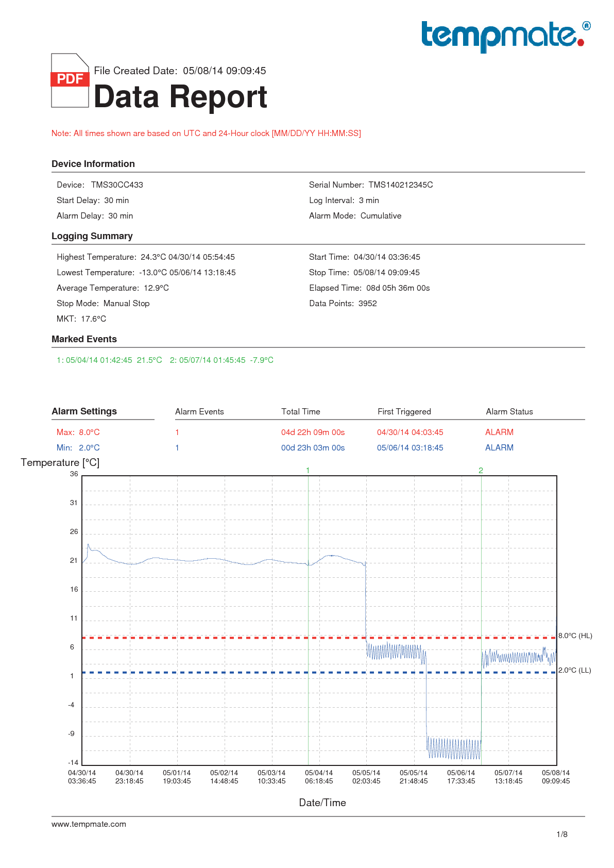Click the red 8.0°C (HL) limit label
Viewport: 614px width, 868px height.
click(575, 636)
